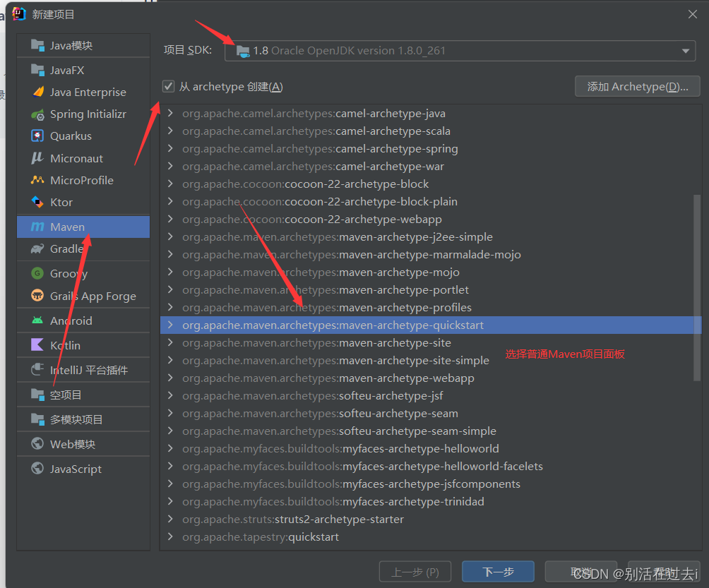Select Spring Initializr project type
This screenshot has height=588, width=709.
point(83,114)
